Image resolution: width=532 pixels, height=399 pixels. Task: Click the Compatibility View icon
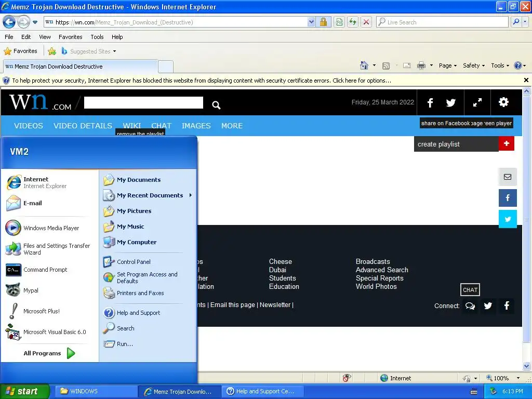339,22
